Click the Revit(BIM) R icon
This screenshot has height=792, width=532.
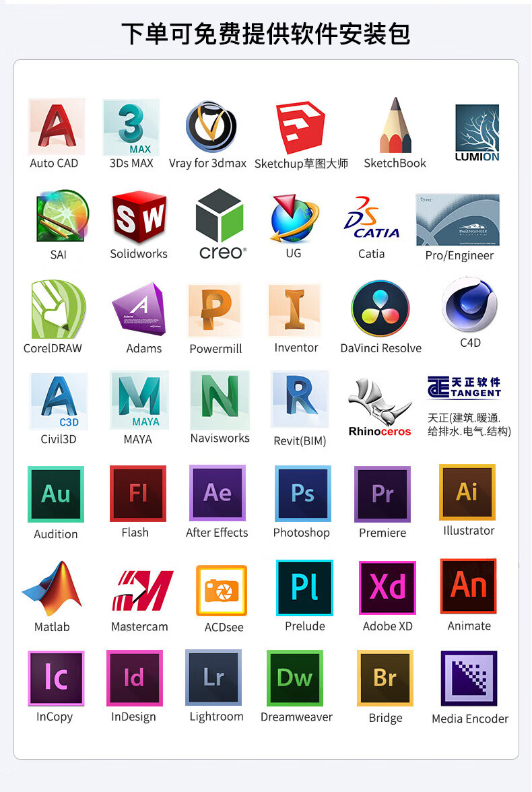click(300, 399)
